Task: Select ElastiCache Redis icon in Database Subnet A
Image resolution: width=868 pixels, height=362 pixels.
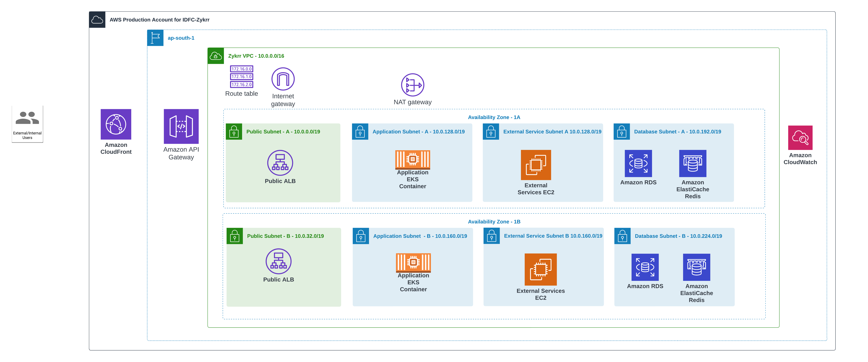Action: (x=692, y=164)
